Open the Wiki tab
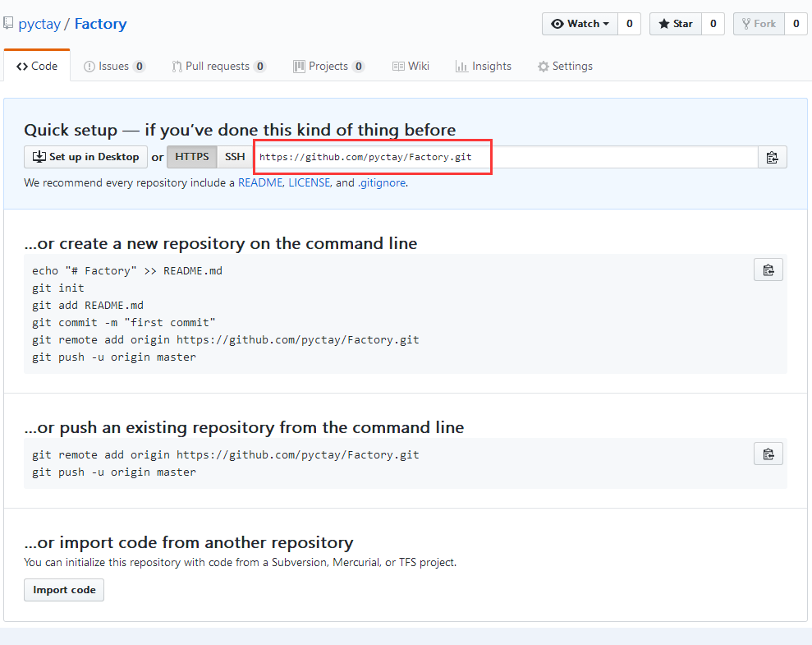The height and width of the screenshot is (645, 812). pos(411,67)
